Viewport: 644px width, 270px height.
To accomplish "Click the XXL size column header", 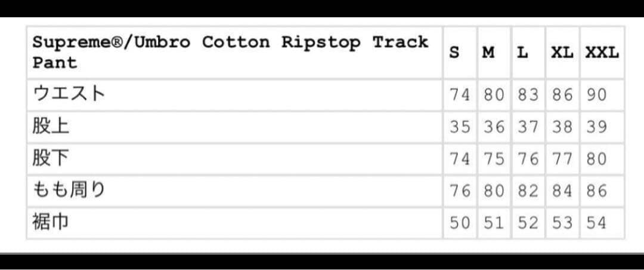I will click(602, 53).
